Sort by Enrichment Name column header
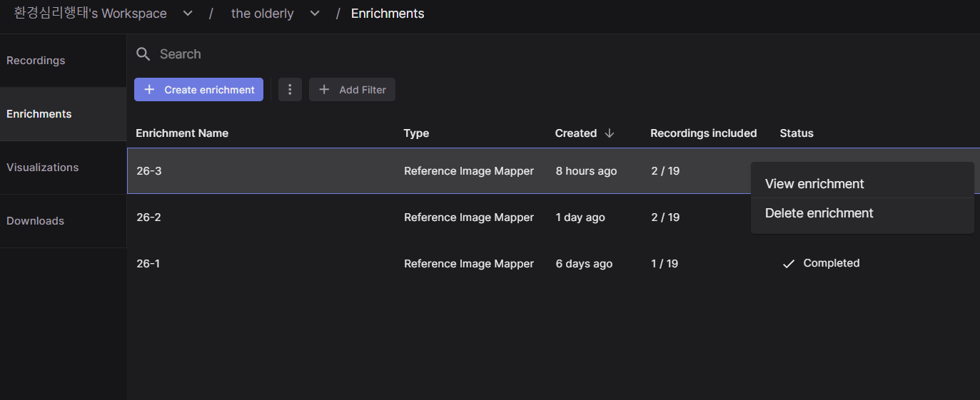 point(182,133)
